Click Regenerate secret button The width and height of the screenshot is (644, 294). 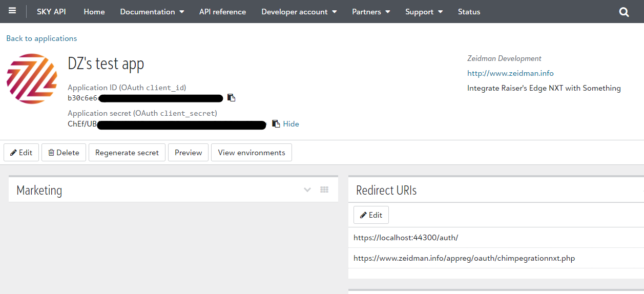point(127,153)
